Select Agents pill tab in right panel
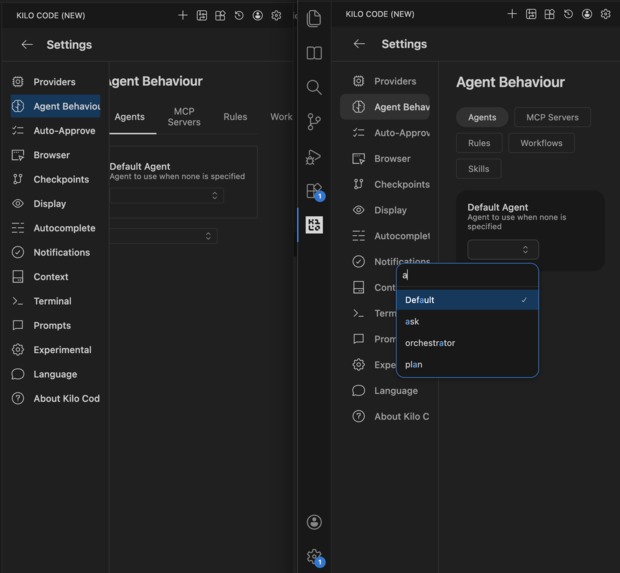The height and width of the screenshot is (573, 620). (x=482, y=117)
